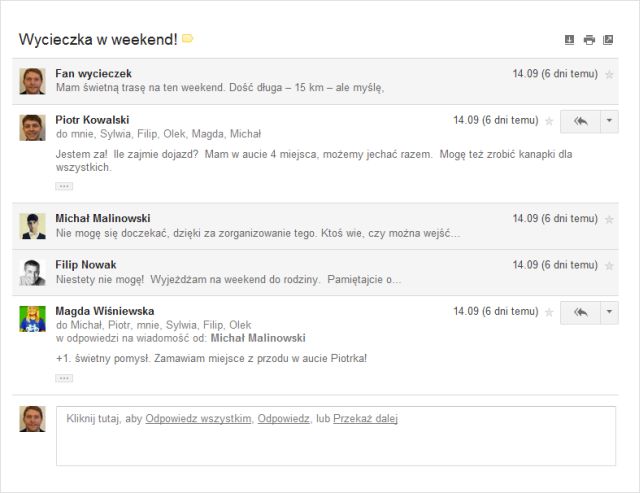The width and height of the screenshot is (640, 493).
Task: Show trimmed content in Piotr's message
Action: (64, 186)
